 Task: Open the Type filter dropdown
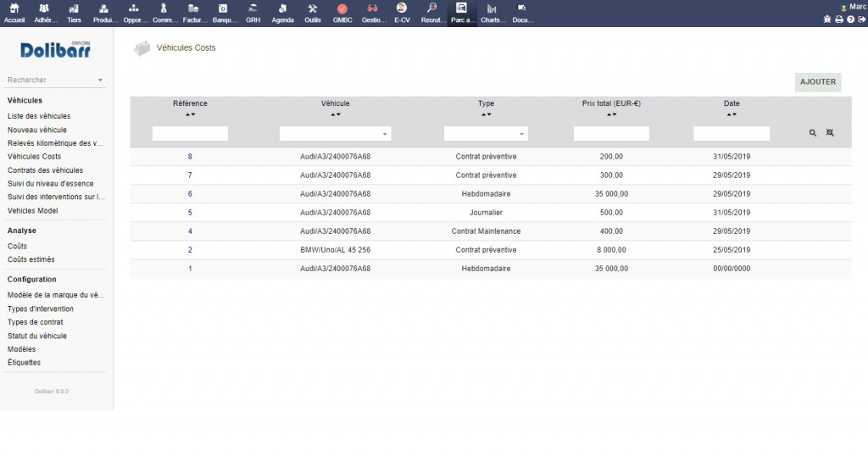point(486,134)
